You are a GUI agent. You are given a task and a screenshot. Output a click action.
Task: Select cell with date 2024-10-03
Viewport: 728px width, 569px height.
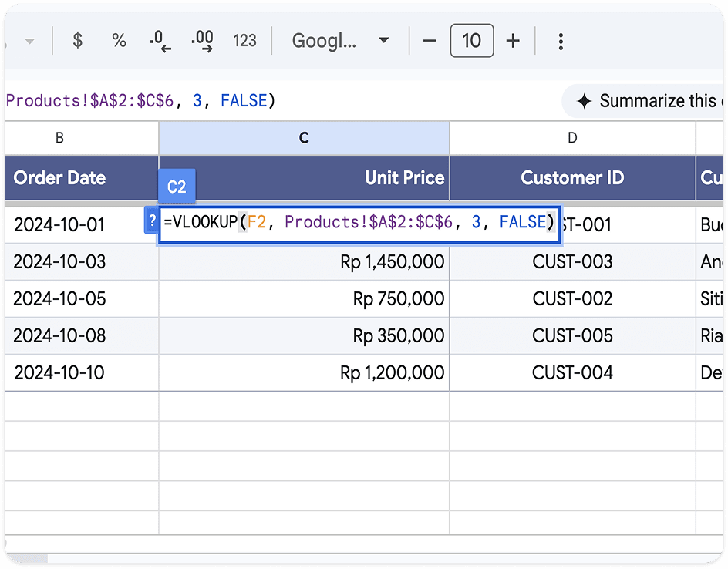coord(82,262)
